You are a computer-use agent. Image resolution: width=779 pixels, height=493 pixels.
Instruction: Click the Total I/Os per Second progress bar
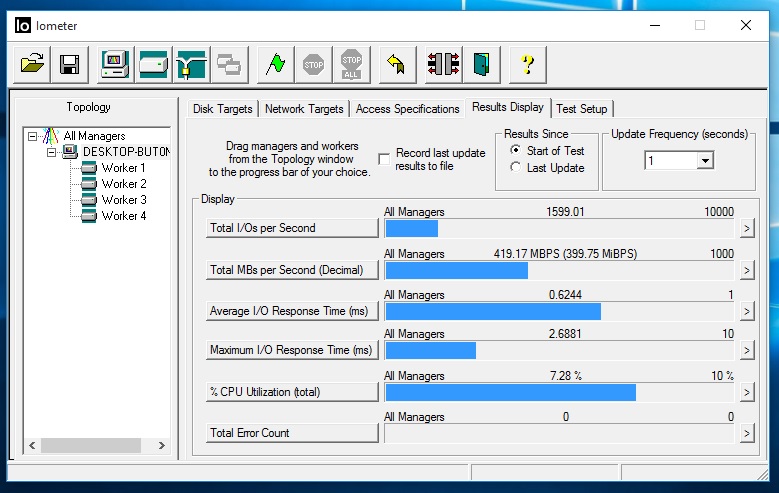(x=559, y=229)
